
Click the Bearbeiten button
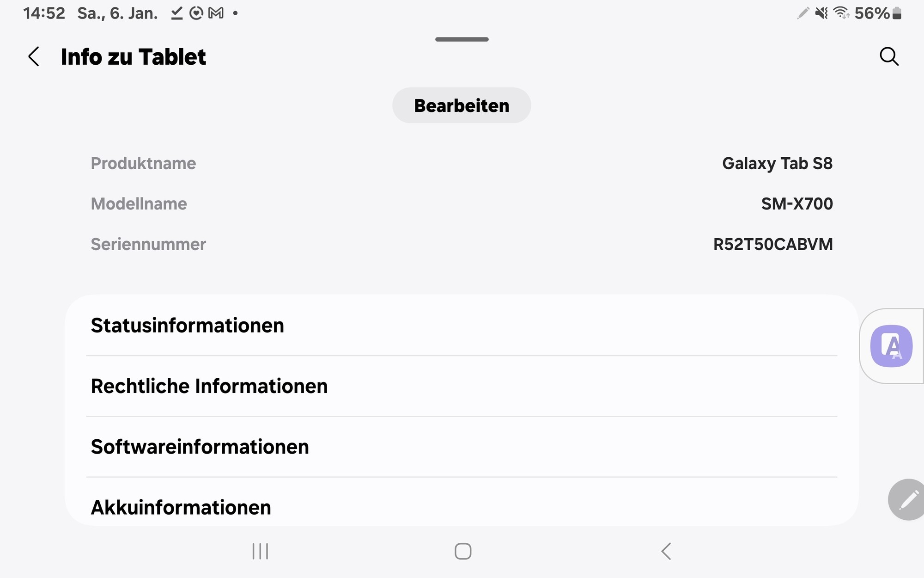tap(462, 105)
